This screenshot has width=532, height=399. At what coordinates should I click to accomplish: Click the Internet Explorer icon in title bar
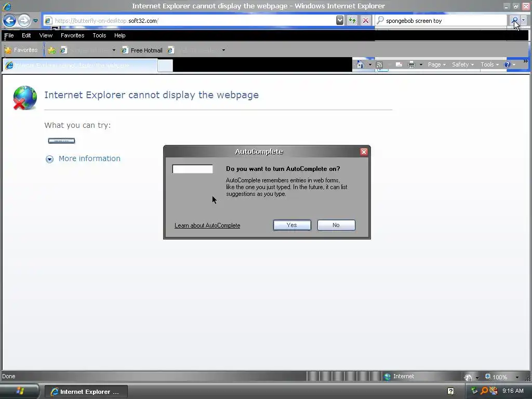[6, 6]
